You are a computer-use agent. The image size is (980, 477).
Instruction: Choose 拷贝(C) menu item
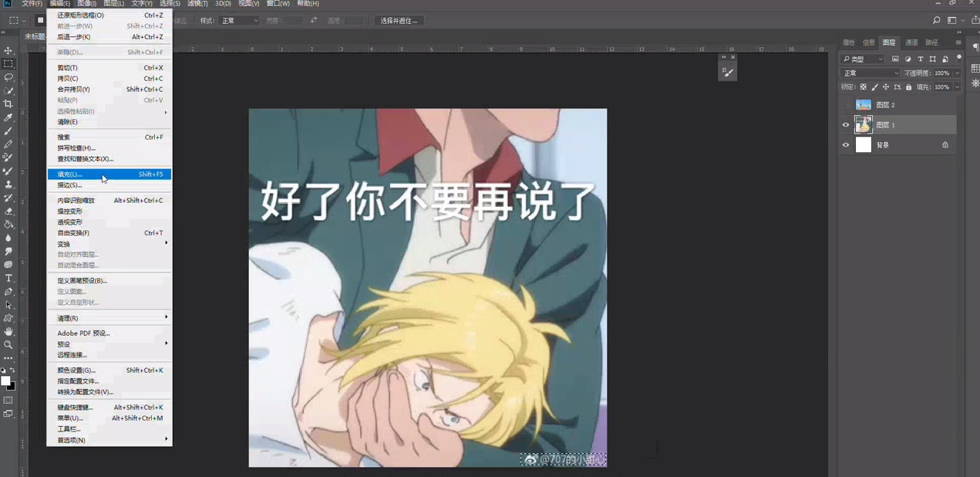[x=109, y=79]
